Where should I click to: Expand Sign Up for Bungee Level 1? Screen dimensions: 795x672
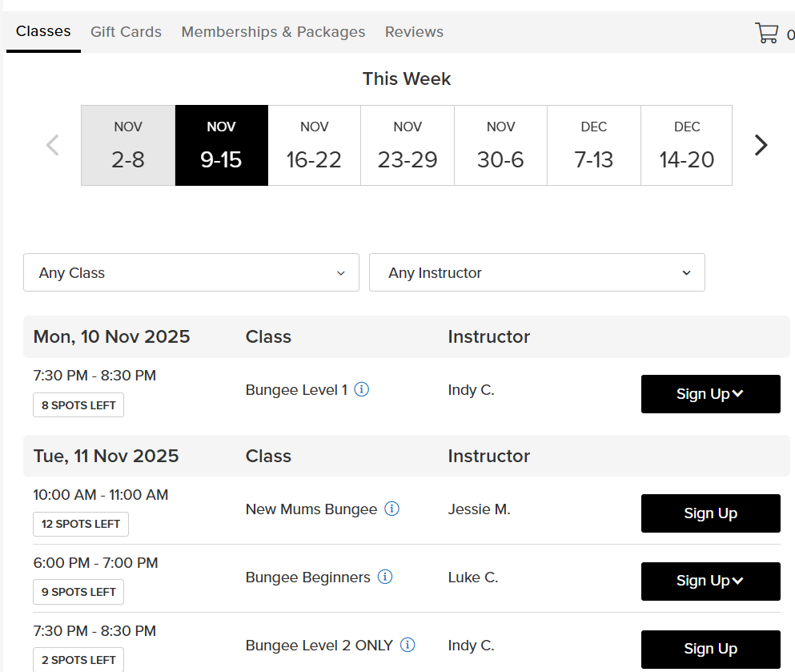coord(710,394)
